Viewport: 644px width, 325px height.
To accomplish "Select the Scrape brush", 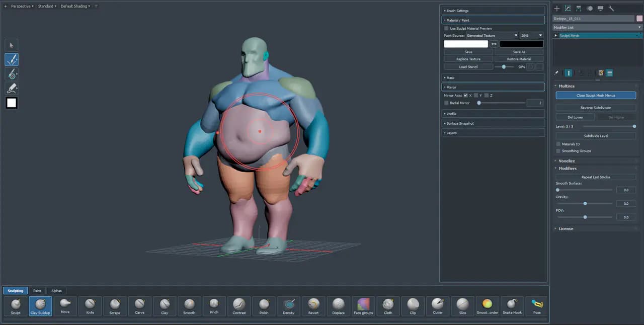I will coord(115,306).
